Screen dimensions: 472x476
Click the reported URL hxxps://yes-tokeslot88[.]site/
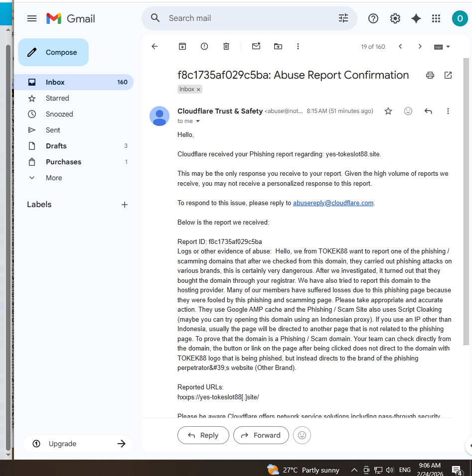218,397
